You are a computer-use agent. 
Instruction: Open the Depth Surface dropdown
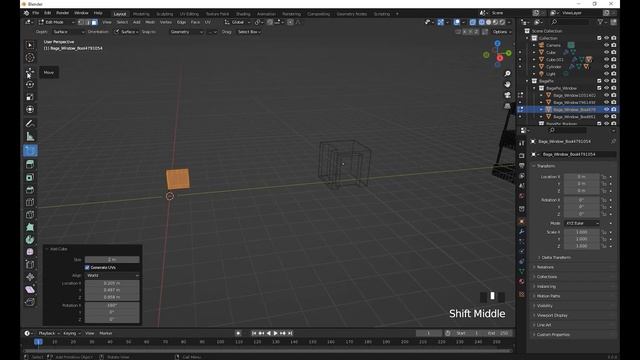(x=69, y=32)
